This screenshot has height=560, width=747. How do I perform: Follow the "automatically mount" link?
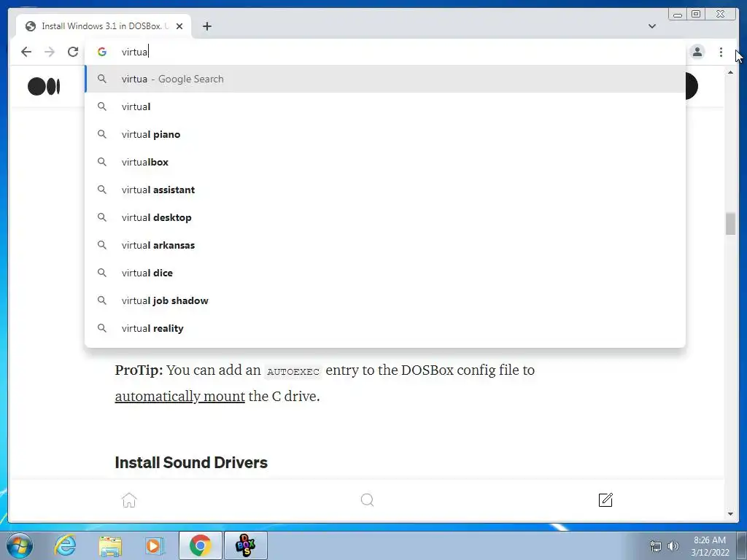(179, 396)
